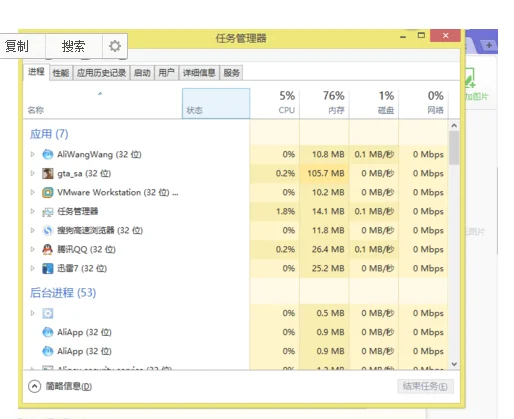This screenshot has width=514, height=419.
Task: Sort by the 磁盘 column header
Action: (374, 104)
